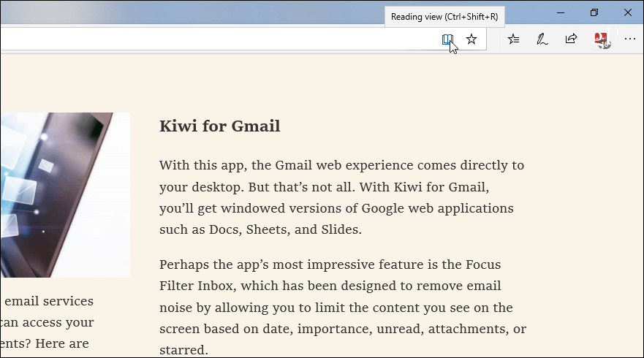
Task: Minimize the browser window
Action: point(561,12)
